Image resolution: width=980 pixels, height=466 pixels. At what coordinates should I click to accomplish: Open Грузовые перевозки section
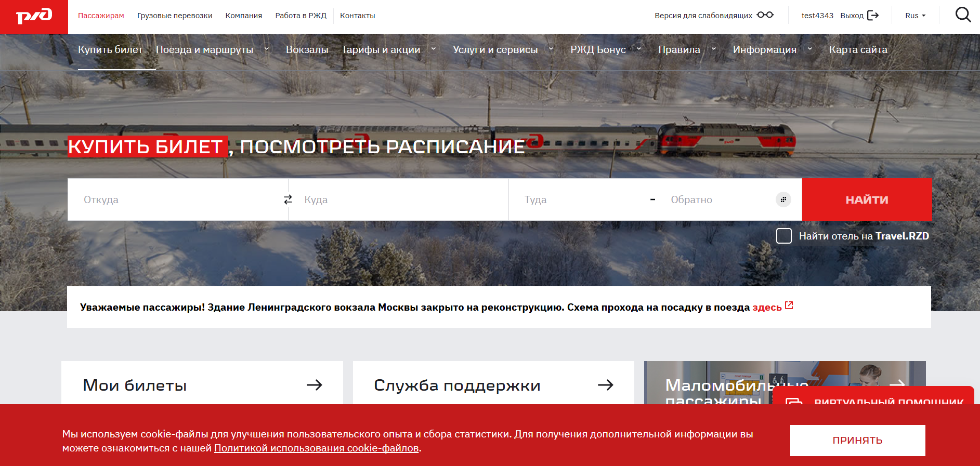[x=175, y=16]
